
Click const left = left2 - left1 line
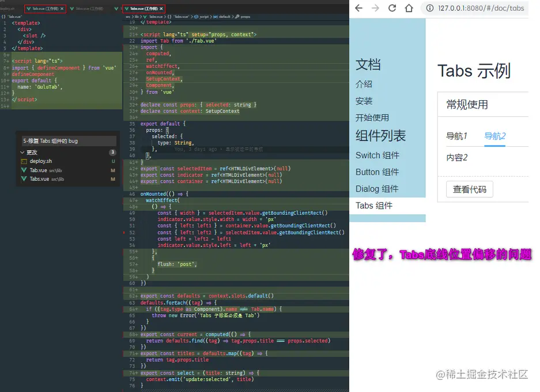tap(194, 239)
